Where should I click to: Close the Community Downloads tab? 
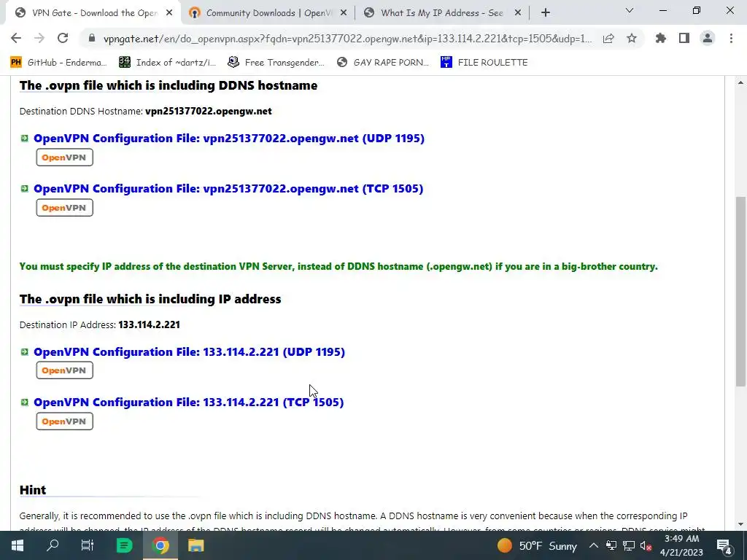click(344, 13)
